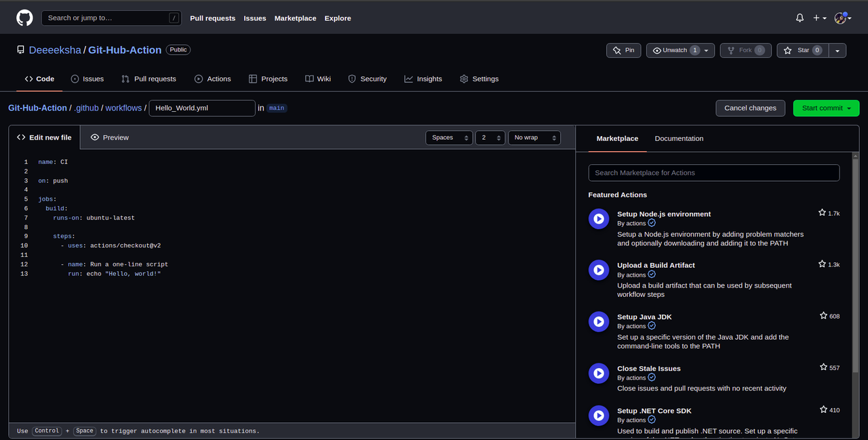Open the indent size 2 dropdown
Image resolution: width=868 pixels, height=440 pixels.
pos(490,138)
